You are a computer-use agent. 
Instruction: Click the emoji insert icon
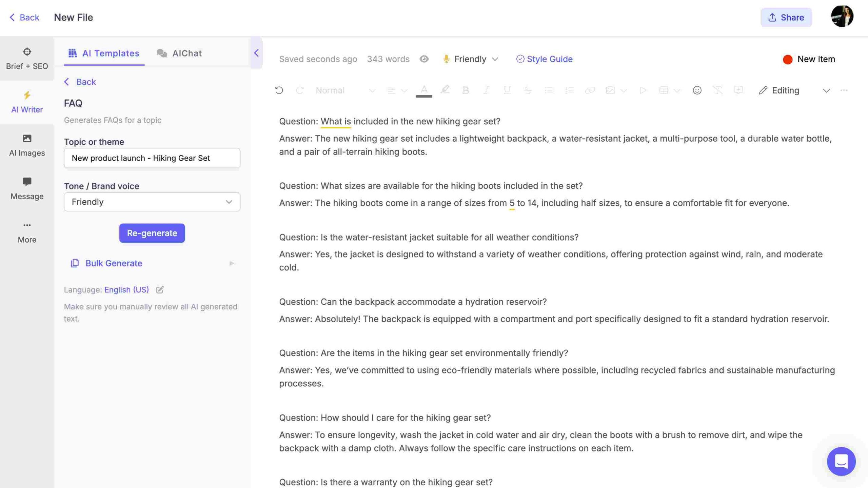pos(697,90)
